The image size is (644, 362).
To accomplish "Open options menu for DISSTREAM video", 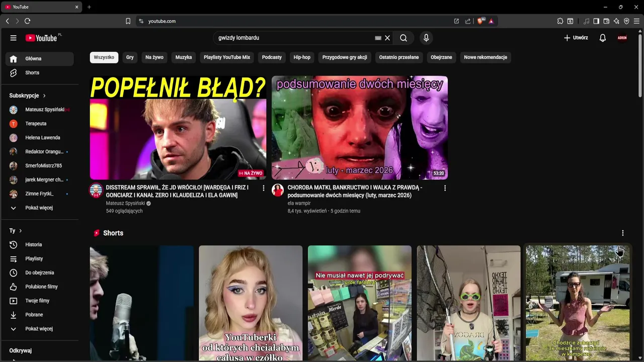I will pos(263,188).
